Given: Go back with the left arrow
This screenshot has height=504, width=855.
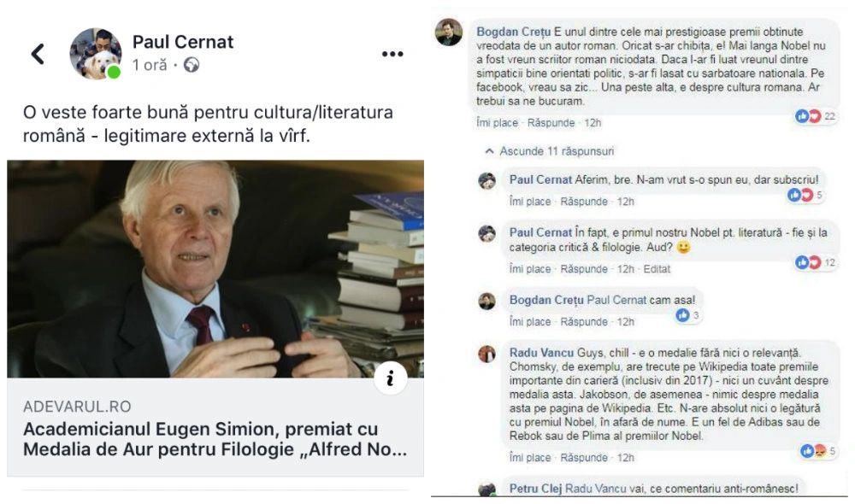Looking at the screenshot, I should (38, 54).
